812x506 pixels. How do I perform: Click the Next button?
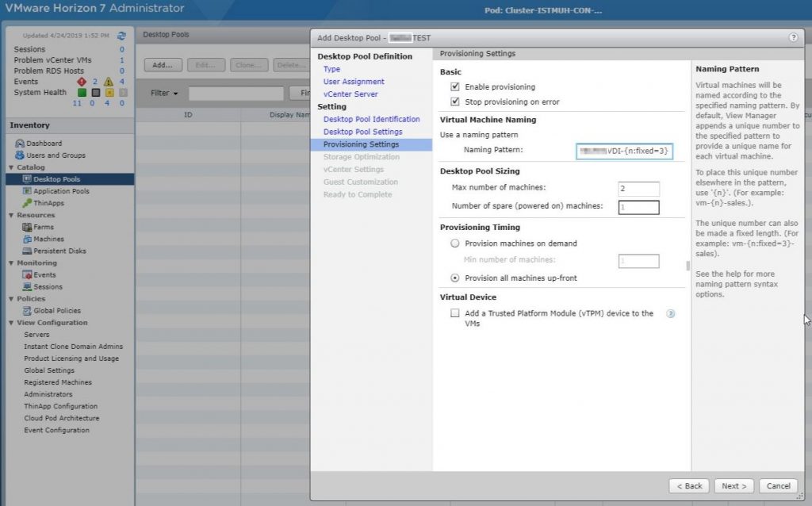click(x=734, y=486)
